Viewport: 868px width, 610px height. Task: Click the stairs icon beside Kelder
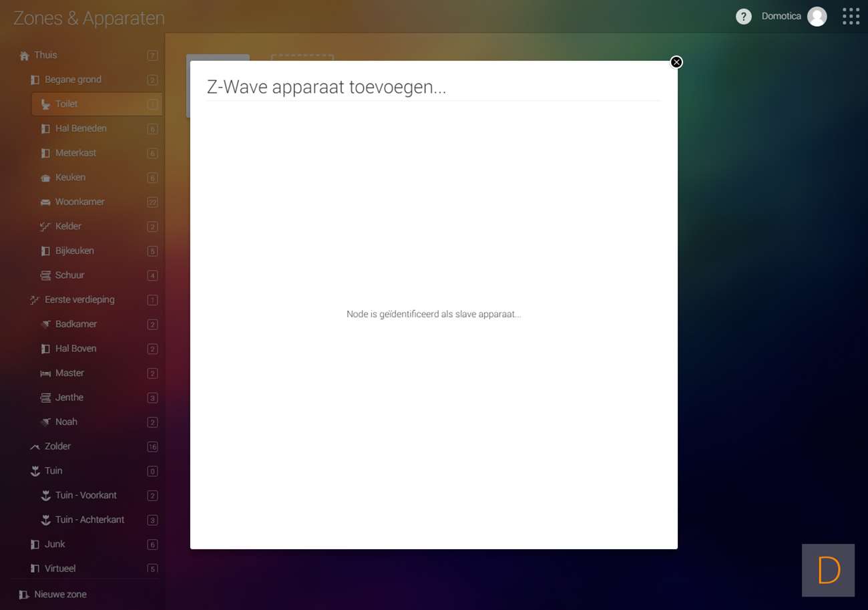point(45,226)
